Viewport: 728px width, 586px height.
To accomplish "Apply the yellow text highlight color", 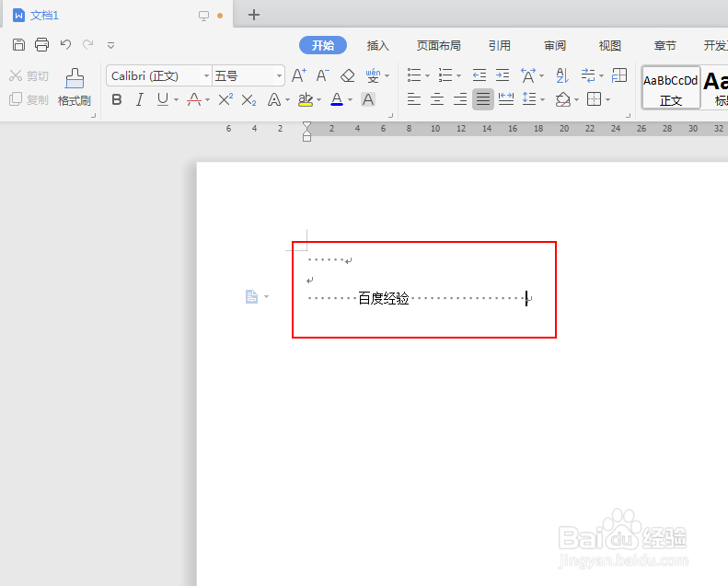I will pyautogui.click(x=305, y=99).
